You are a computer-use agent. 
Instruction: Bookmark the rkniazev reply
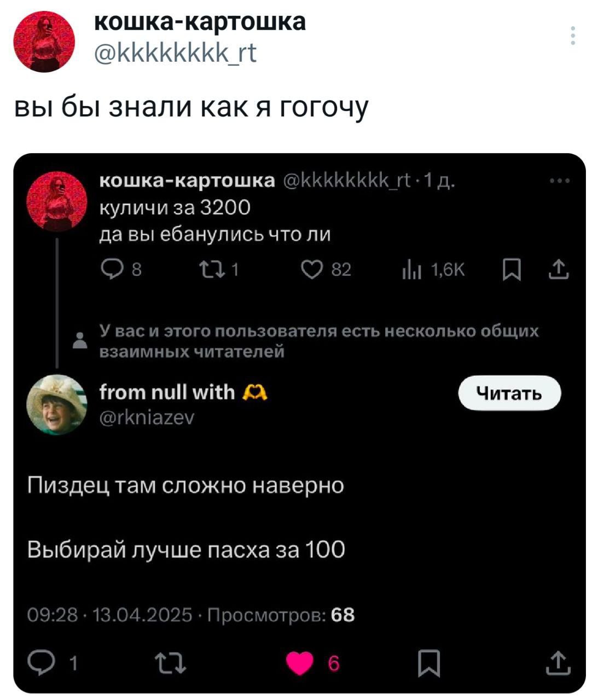pyautogui.click(x=428, y=663)
